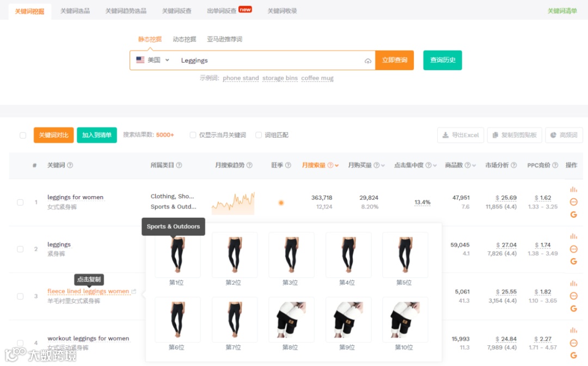Click help icon next to 所属类目 header

[x=179, y=165]
